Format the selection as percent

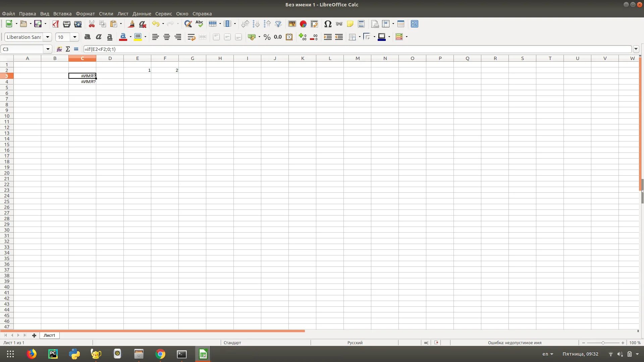tap(267, 37)
